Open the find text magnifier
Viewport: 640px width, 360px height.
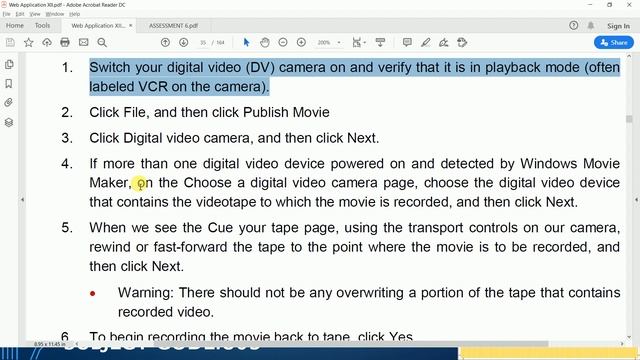point(102,42)
